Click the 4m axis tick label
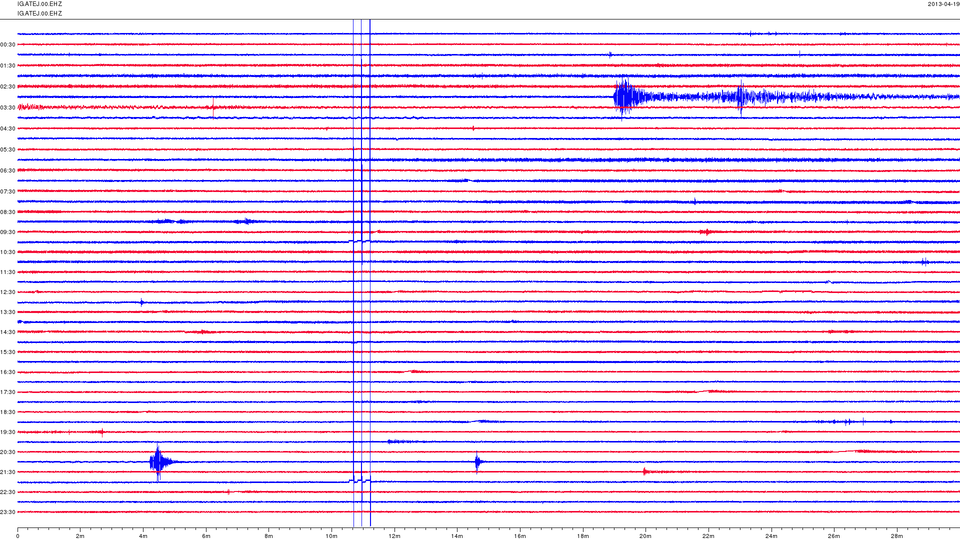This screenshot has height=540, width=960. pos(143,536)
